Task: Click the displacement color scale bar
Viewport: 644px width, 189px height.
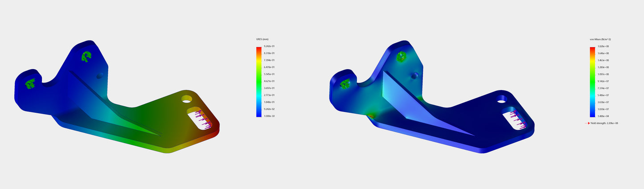Action: click(x=258, y=81)
